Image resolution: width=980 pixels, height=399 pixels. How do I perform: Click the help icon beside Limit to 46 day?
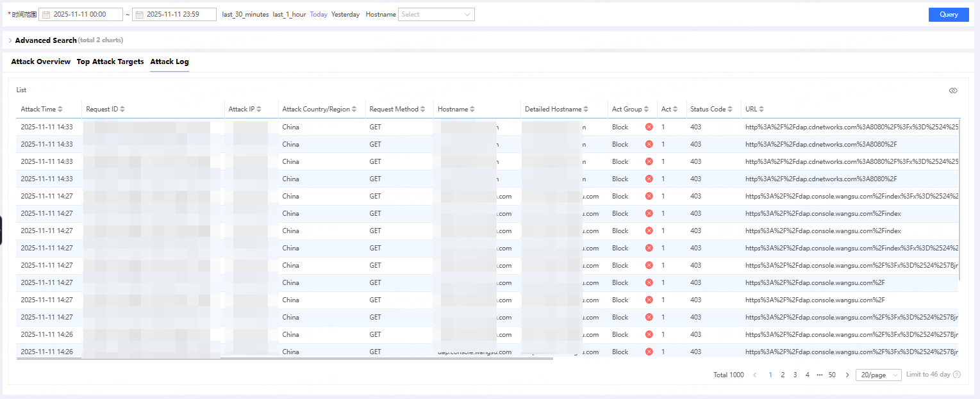(x=957, y=375)
